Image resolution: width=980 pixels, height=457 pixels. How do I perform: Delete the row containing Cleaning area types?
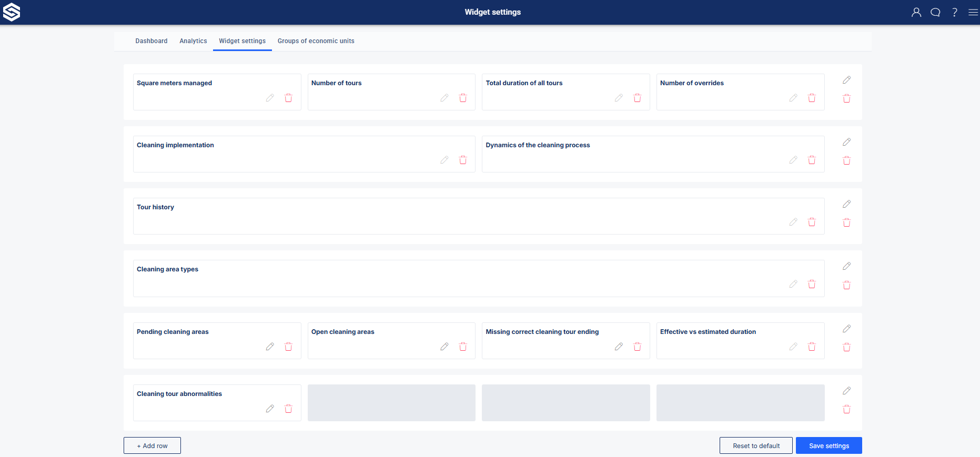click(846, 285)
